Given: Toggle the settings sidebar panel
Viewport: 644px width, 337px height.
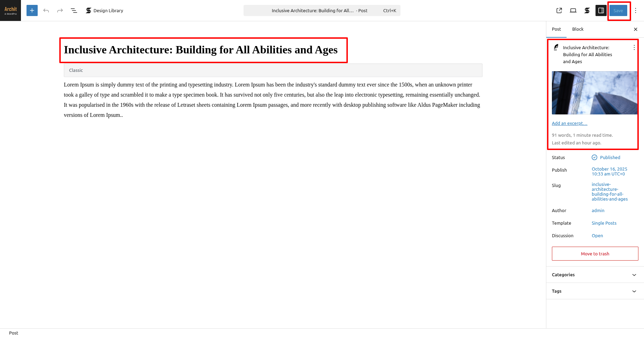Looking at the screenshot, I should 601,10.
